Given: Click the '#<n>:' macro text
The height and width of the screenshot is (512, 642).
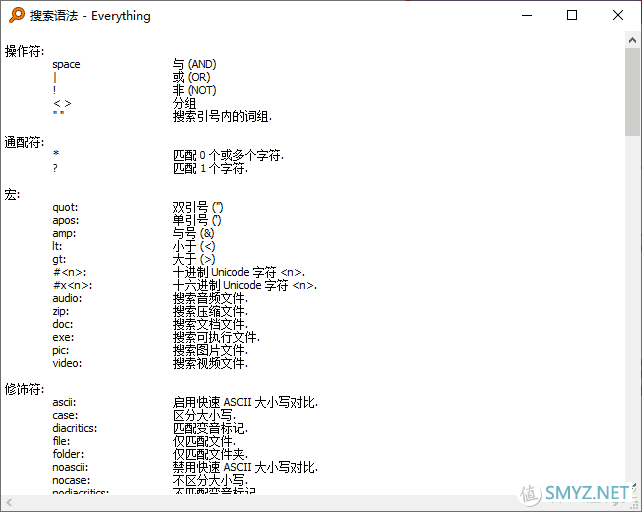Looking at the screenshot, I should (69, 272).
